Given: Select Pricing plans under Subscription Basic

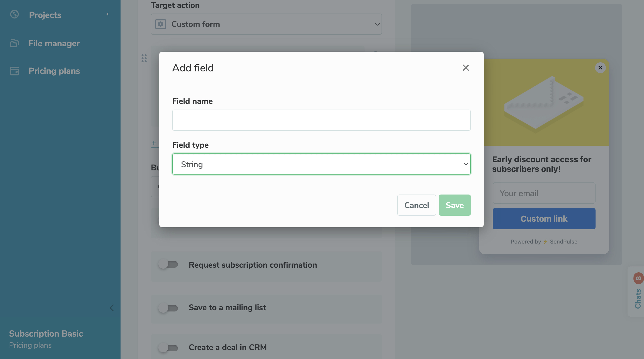Looking at the screenshot, I should pyautogui.click(x=30, y=345).
